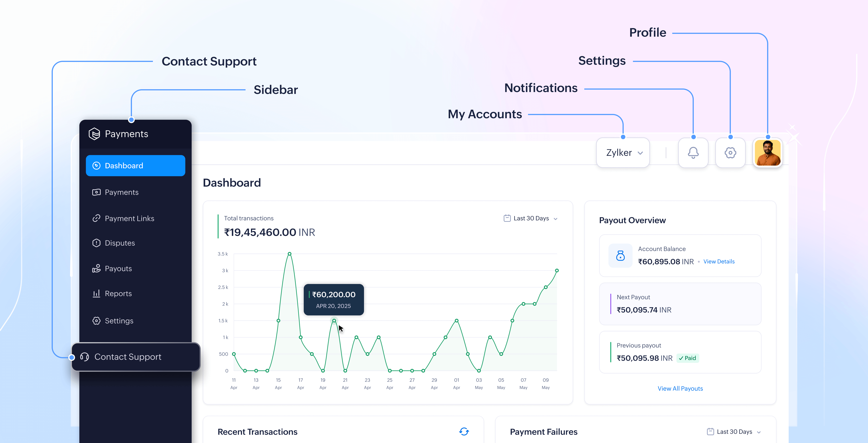Click the green Paid status badge
868x443 pixels.
687,358
